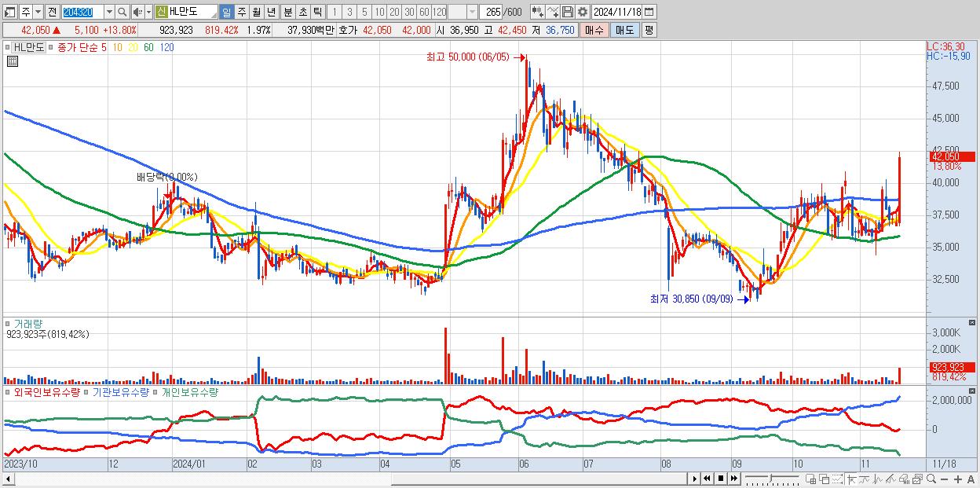Image resolution: width=980 pixels, height=488 pixels.
Task: Click the 120 moving average blue legend
Action: [x=166, y=47]
